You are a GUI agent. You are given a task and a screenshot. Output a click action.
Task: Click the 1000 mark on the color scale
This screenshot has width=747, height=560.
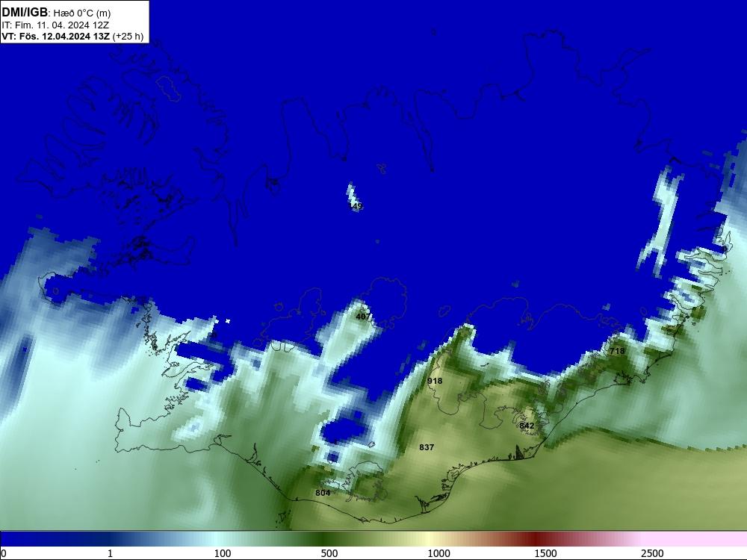click(438, 553)
